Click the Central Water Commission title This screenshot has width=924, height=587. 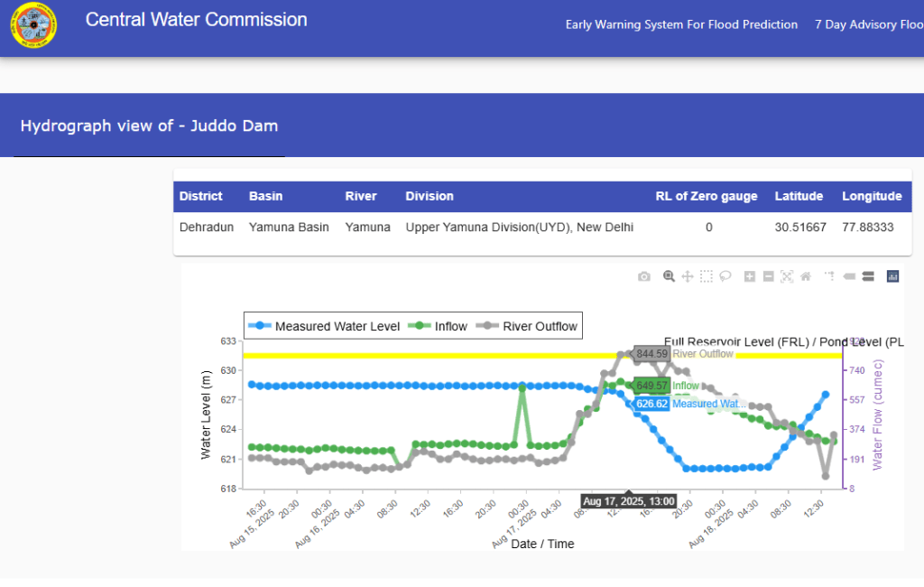[x=196, y=20]
